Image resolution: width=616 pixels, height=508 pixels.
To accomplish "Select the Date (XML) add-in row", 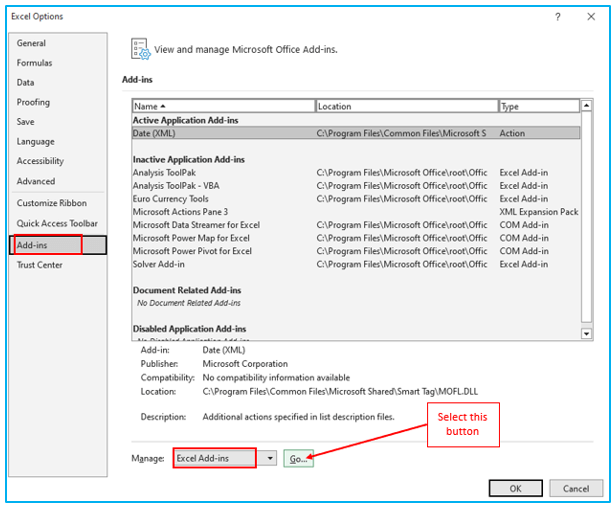I will click(x=356, y=133).
